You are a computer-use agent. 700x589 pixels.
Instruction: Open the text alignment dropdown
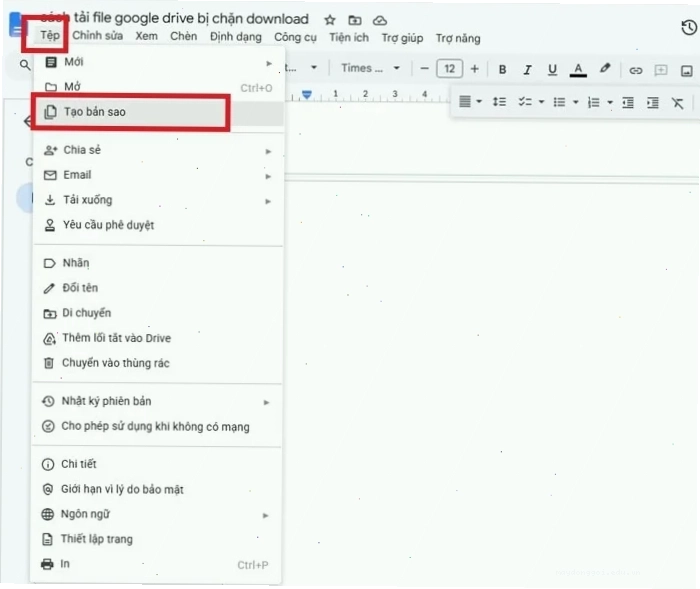[x=470, y=102]
